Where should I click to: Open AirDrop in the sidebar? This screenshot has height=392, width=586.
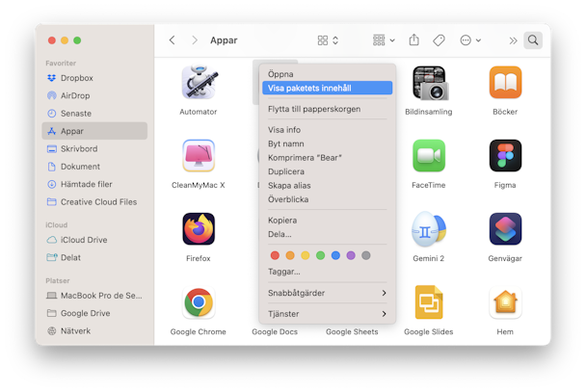tap(94, 95)
